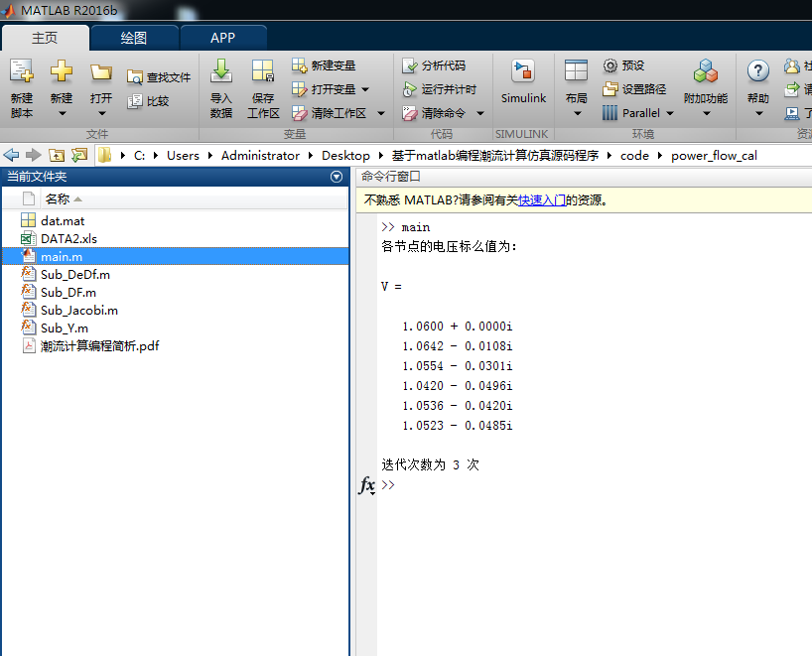Screen dimensions: 812x656
Task: Click the command prompt input line
Action: pos(596,485)
